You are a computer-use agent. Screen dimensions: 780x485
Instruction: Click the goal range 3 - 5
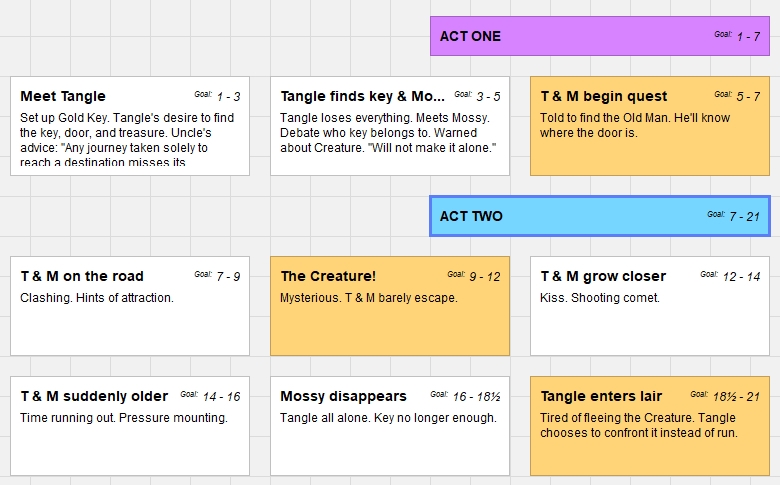point(488,97)
